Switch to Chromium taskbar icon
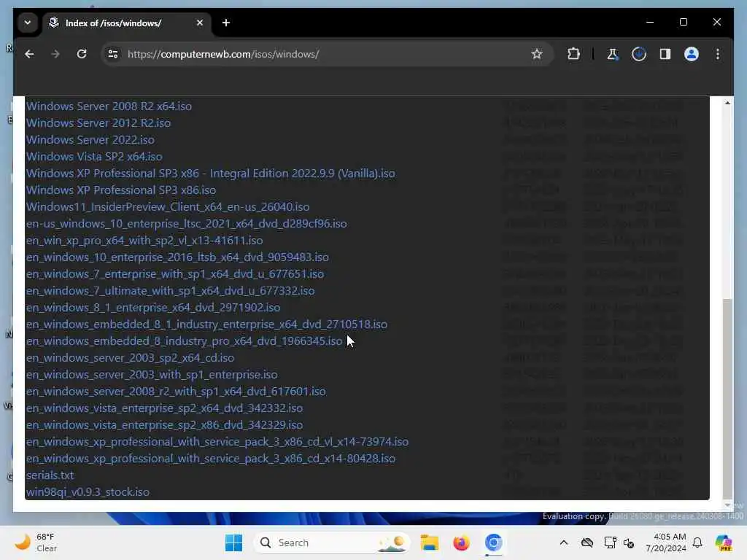Screen dimensions: 747x560 click(x=494, y=542)
